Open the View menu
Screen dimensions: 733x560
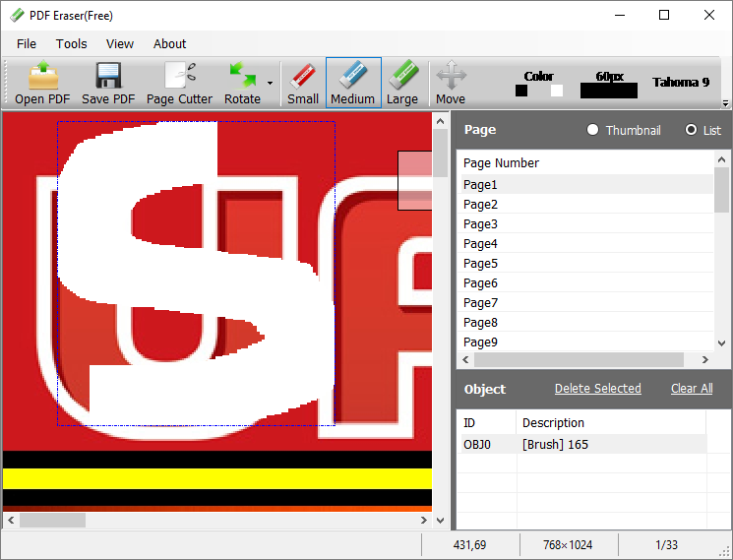pyautogui.click(x=120, y=44)
